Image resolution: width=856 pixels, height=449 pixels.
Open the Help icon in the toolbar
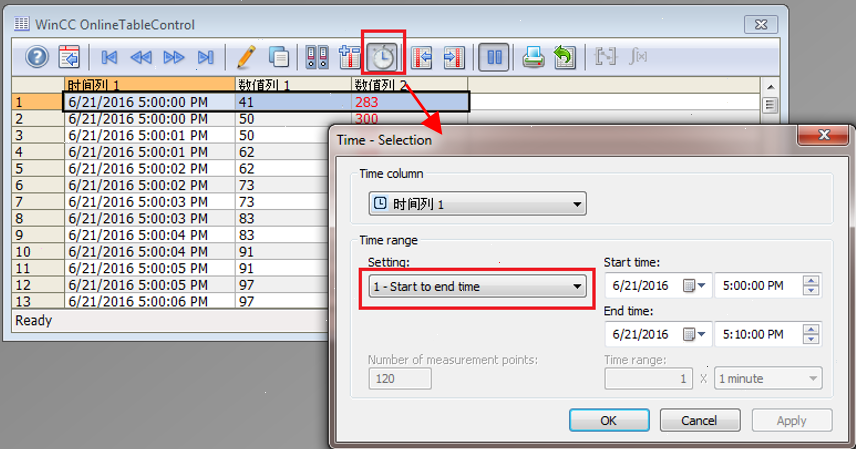pos(37,57)
